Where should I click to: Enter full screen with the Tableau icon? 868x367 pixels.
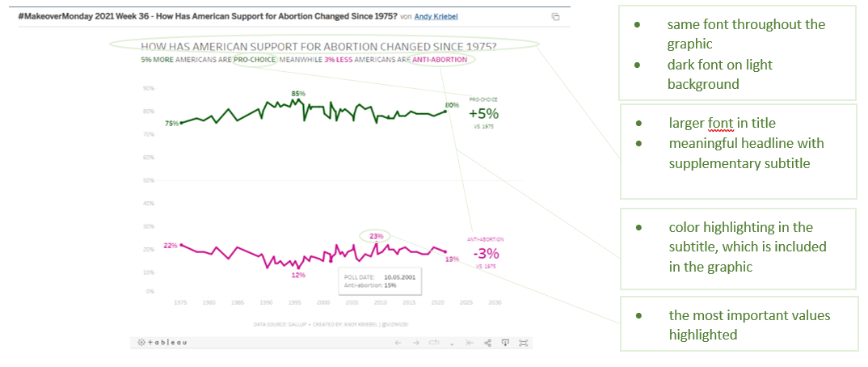(x=524, y=343)
